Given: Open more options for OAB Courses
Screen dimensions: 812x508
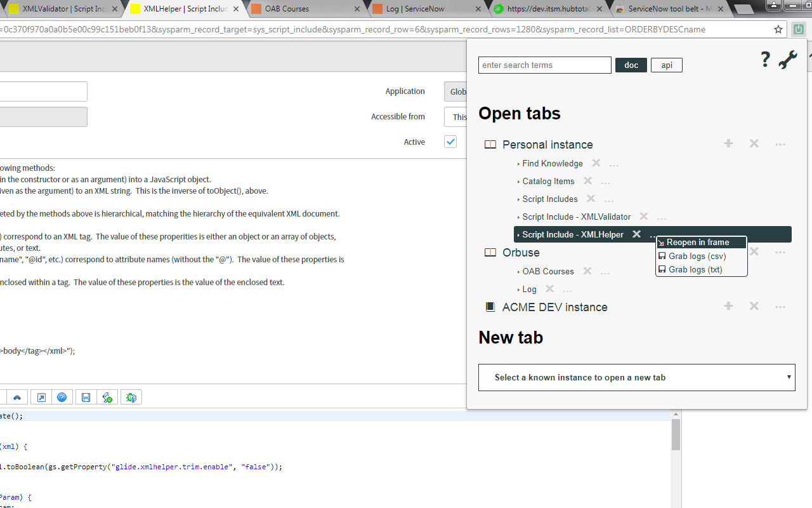Looking at the screenshot, I should coord(606,272).
